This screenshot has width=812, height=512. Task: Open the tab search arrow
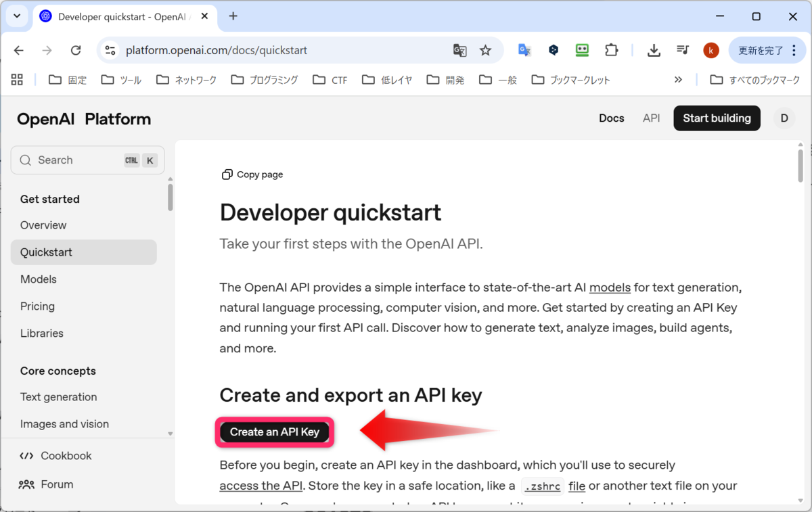click(x=17, y=16)
